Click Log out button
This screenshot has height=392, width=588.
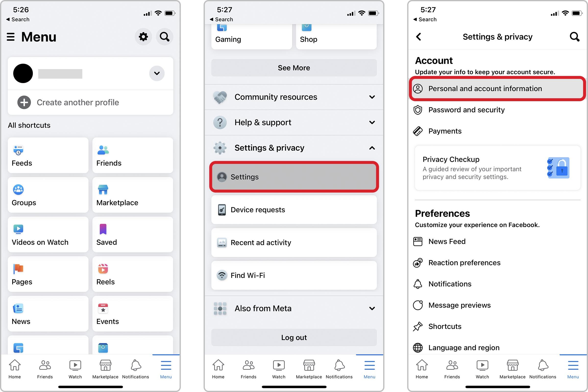coord(294,337)
